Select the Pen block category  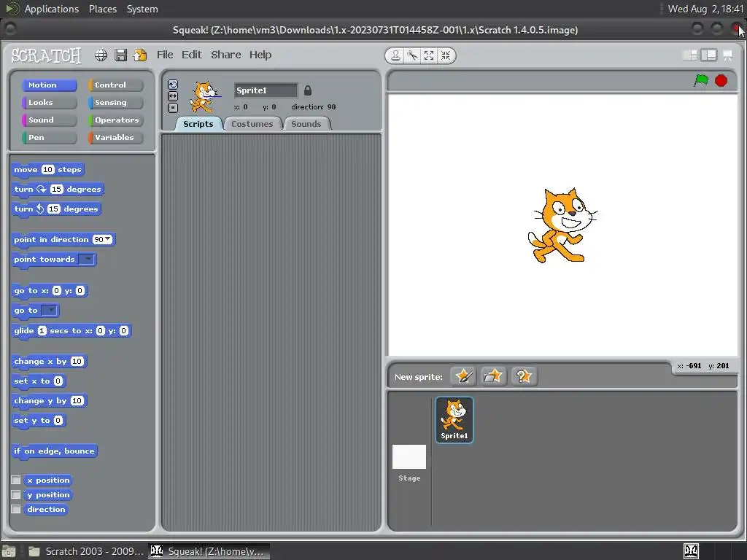[49, 137]
